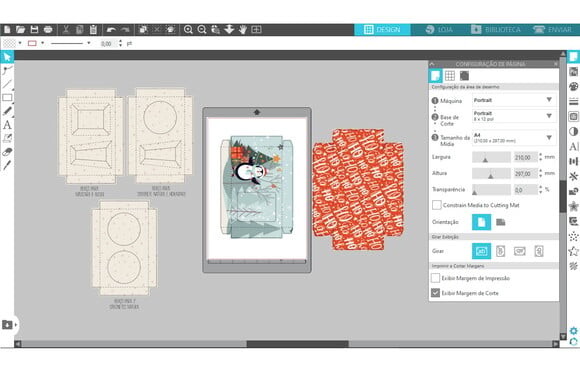Select first Girar rotation view option
580x369 pixels.
[481, 251]
